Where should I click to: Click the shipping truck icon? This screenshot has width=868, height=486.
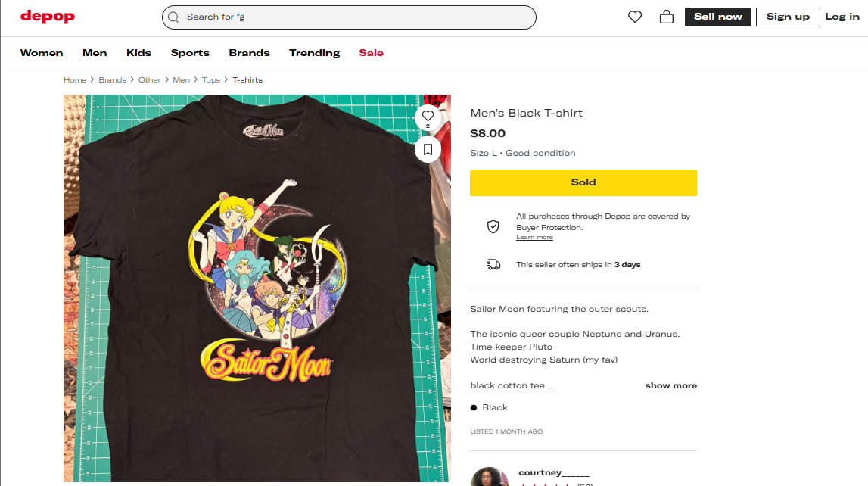(x=493, y=265)
